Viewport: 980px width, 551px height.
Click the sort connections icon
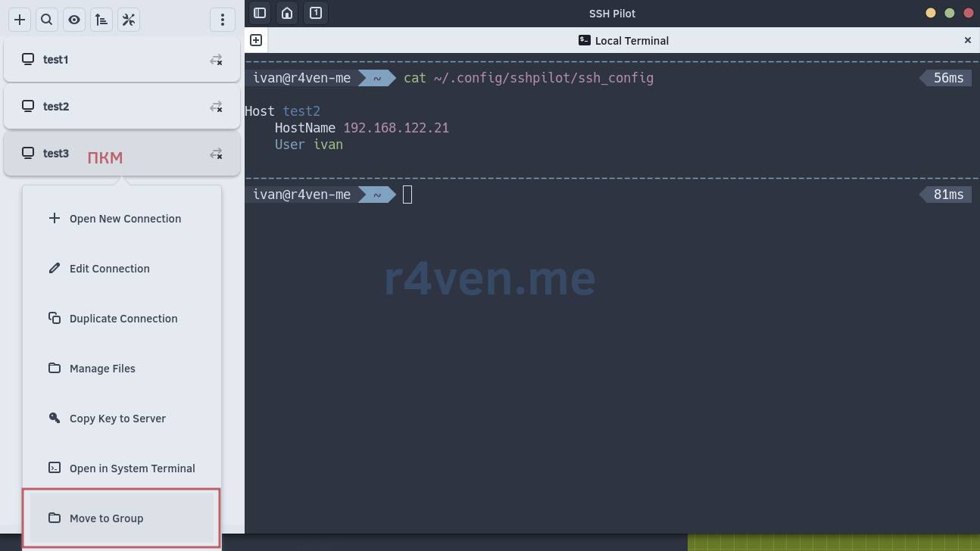point(101,20)
